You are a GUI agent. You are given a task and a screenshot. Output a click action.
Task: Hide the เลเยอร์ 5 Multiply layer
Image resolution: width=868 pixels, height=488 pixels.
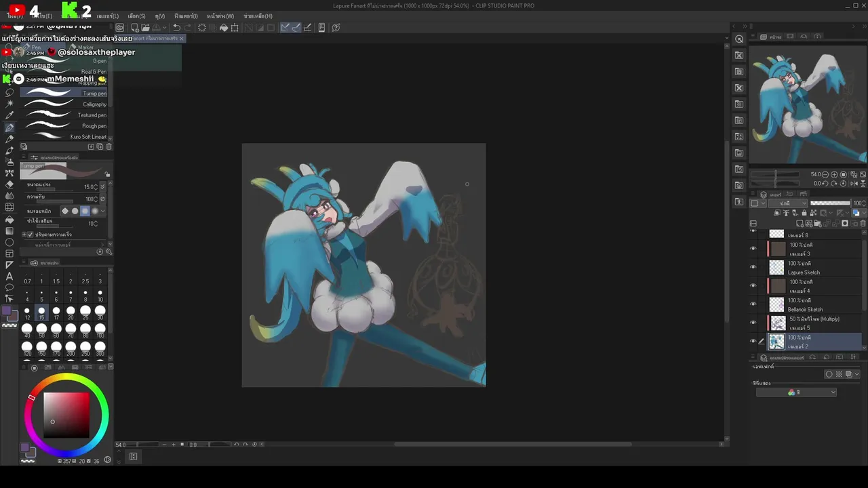pos(753,323)
